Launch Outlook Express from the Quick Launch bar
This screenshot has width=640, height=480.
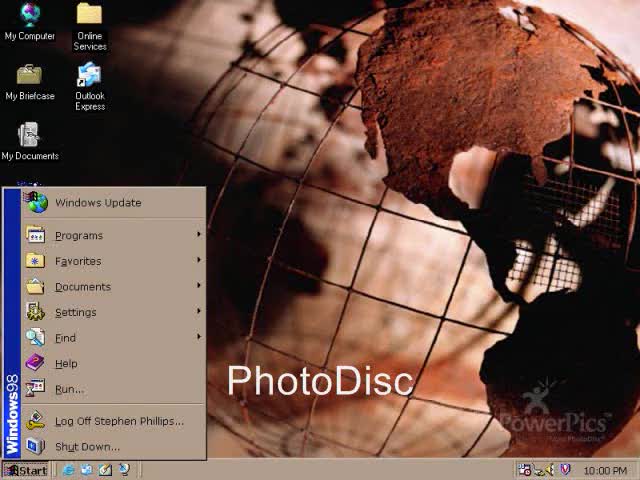click(87, 470)
